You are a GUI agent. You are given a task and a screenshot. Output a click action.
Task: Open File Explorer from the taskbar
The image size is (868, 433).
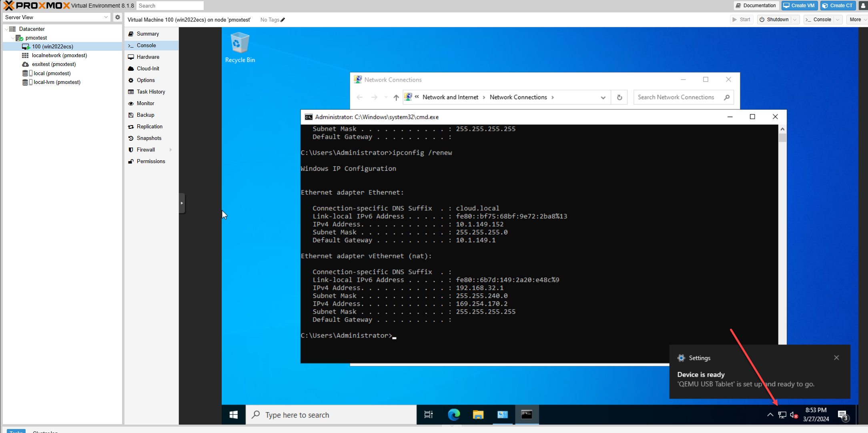[478, 415]
